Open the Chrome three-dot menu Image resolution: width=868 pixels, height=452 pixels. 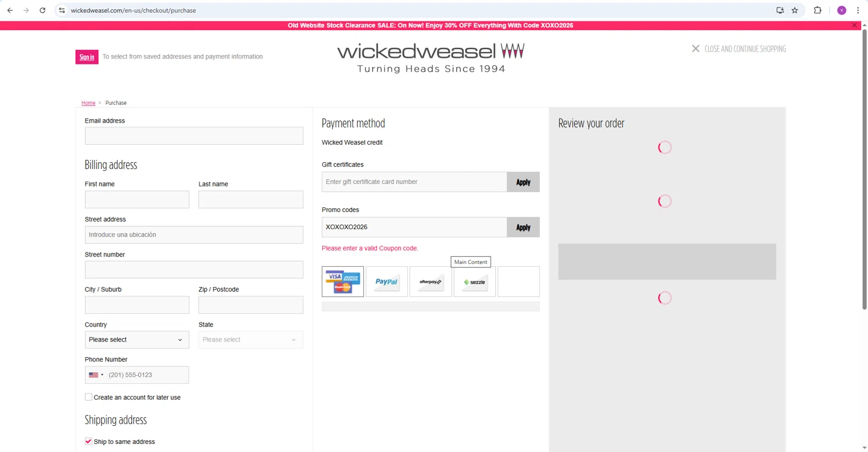coord(858,10)
